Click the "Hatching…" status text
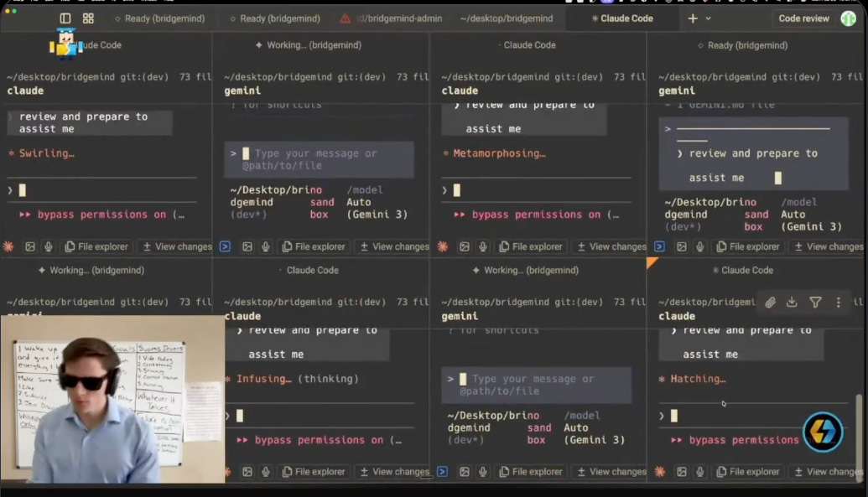868x497 pixels. 698,379
